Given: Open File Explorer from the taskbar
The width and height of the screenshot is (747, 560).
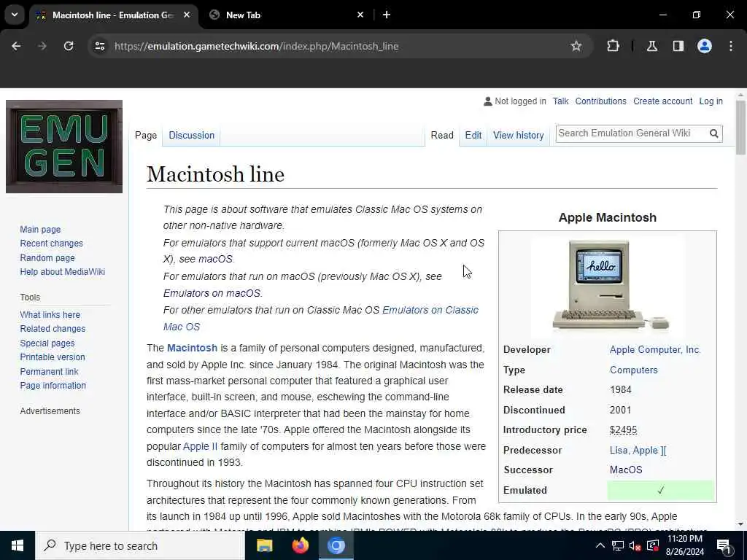Looking at the screenshot, I should tap(264, 545).
